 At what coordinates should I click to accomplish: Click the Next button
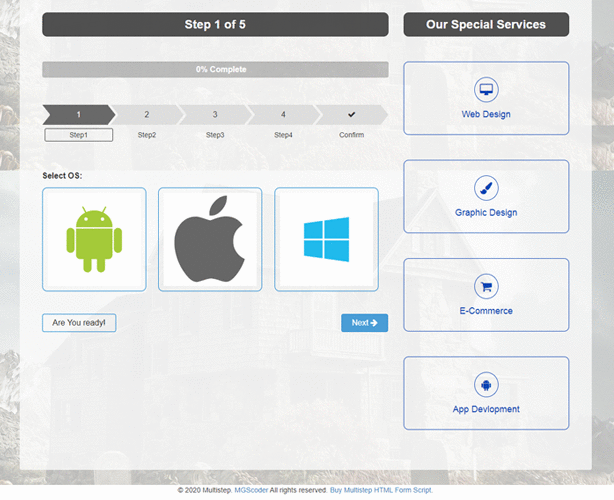pos(365,323)
